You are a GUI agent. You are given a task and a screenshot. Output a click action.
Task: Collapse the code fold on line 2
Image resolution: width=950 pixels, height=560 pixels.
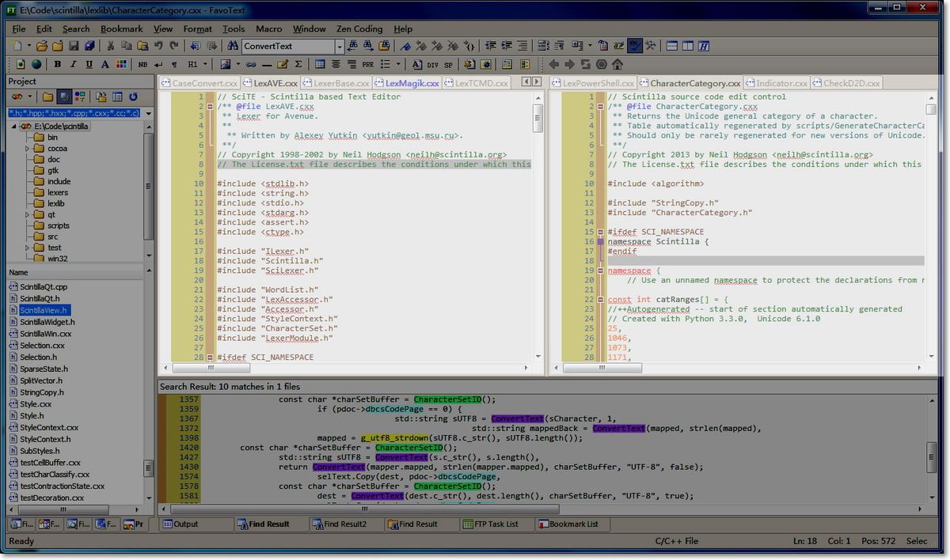coord(210,107)
